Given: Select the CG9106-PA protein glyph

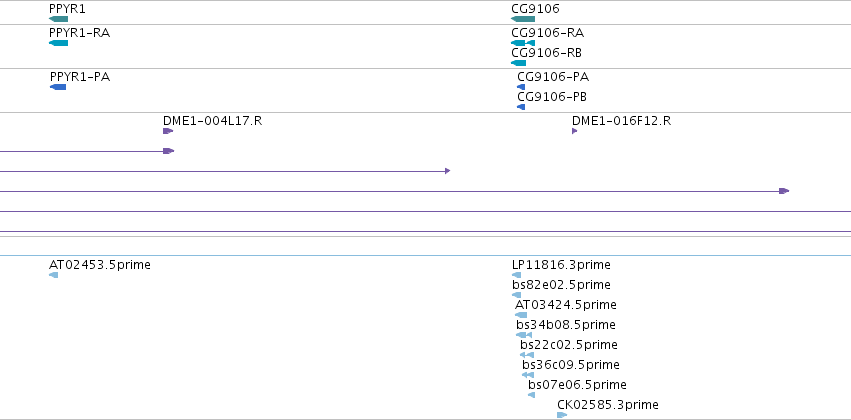Looking at the screenshot, I should tap(521, 87).
